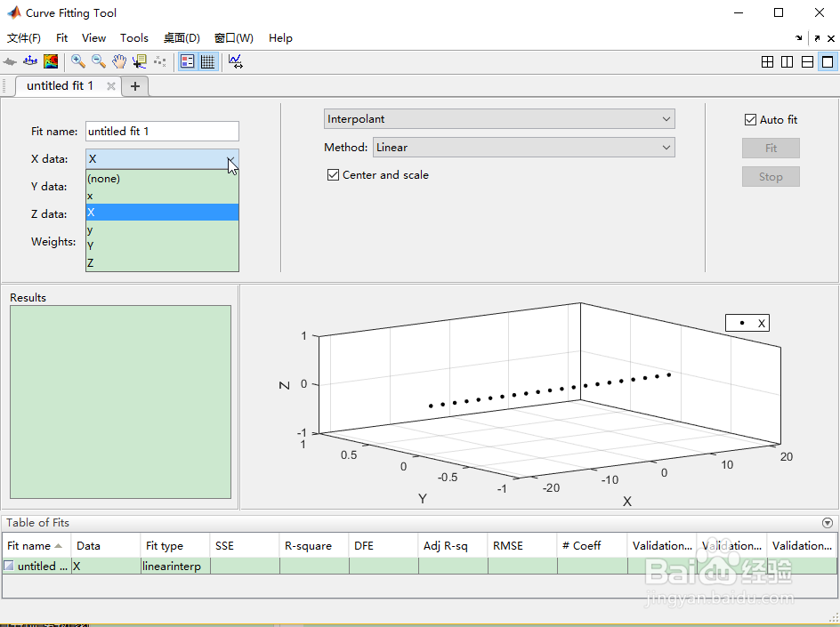Sort table by R-square column header
The height and width of the screenshot is (627, 840).
point(314,545)
